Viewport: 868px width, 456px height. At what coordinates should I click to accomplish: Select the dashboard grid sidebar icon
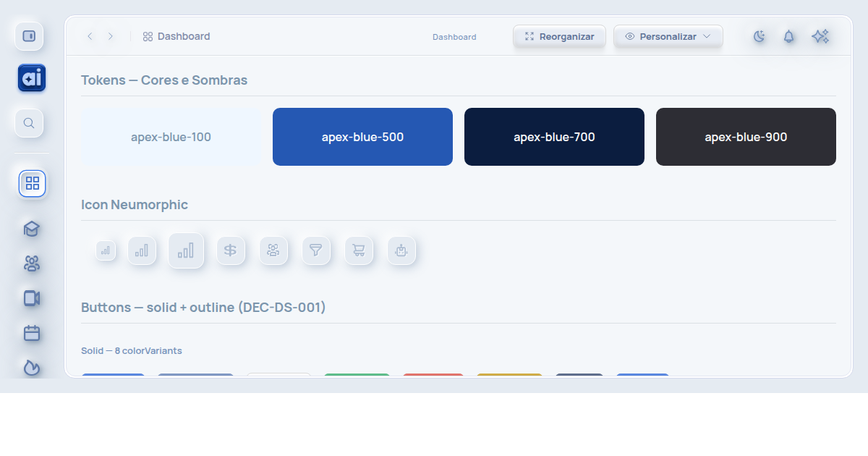[x=32, y=183]
